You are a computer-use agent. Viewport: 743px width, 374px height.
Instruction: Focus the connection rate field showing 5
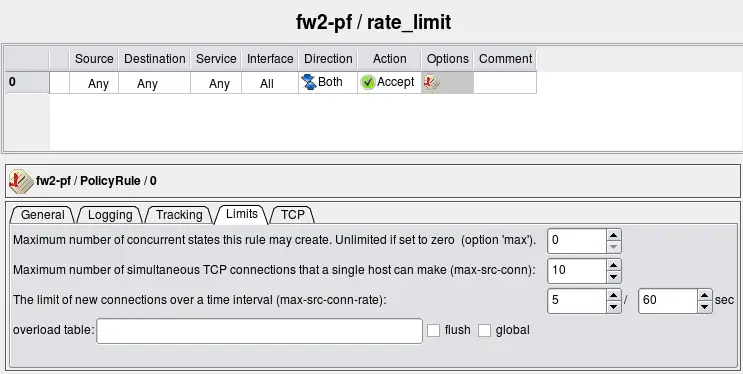(x=577, y=301)
